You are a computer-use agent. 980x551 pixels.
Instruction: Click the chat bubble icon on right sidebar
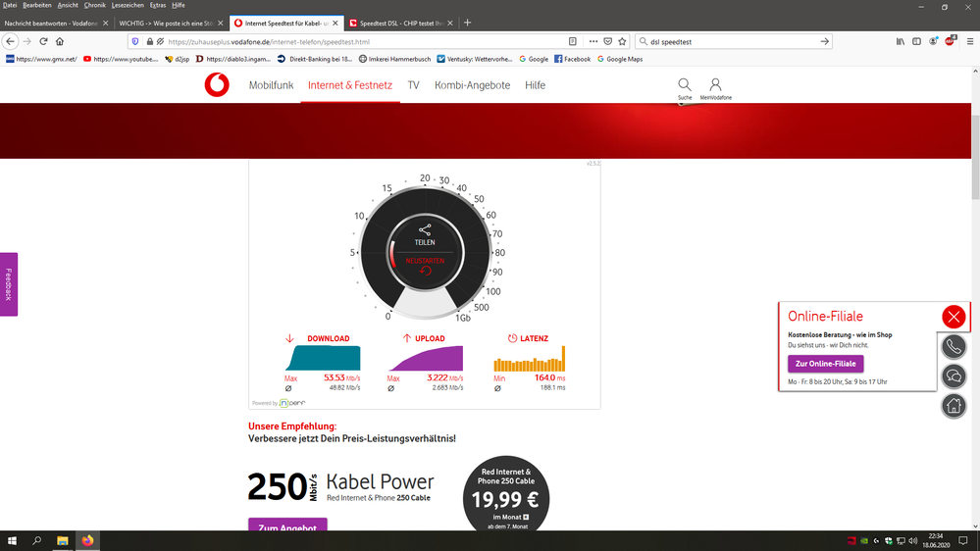pos(954,376)
